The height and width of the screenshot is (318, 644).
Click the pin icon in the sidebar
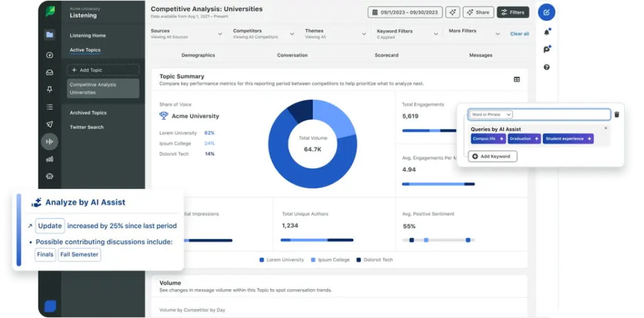click(50, 89)
